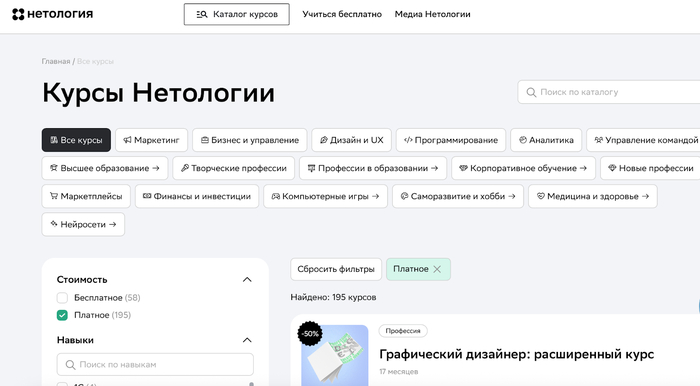Viewport: 700px width, 386px height.
Task: Click the -50% discount badge
Action: pos(310,333)
